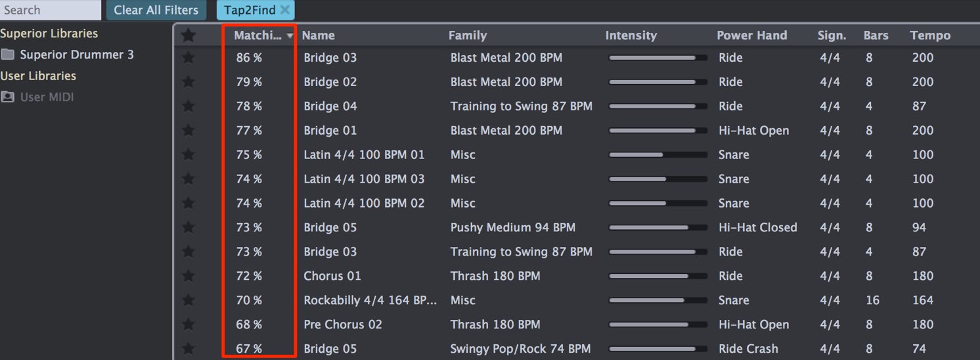This screenshot has width=980, height=360.
Task: Star the Rockabilly 4/4 164 BPM row
Action: (x=189, y=301)
